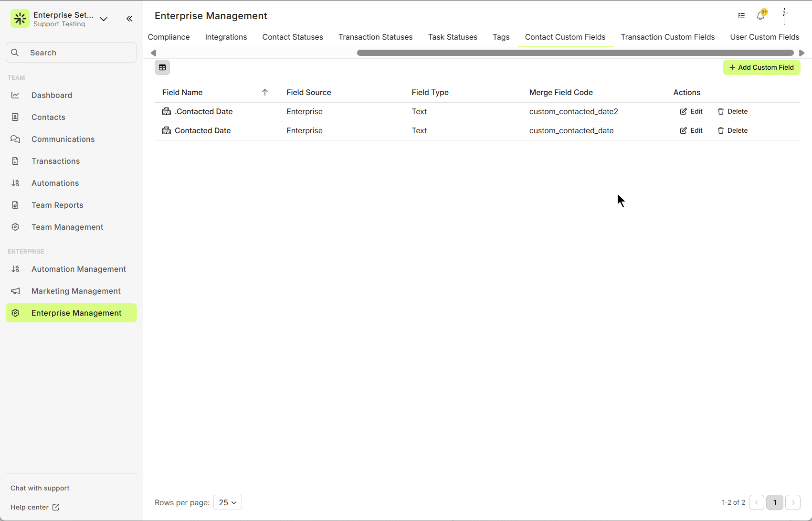Switch to Transaction Custom Fields tab

tap(667, 37)
